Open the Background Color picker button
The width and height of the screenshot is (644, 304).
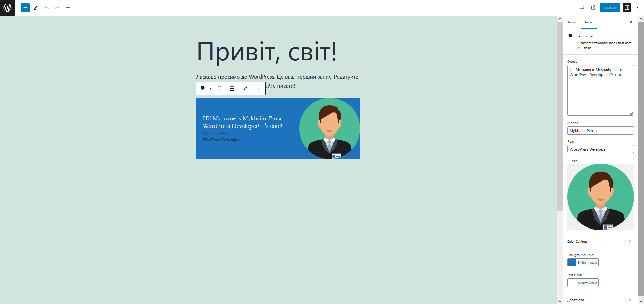(x=587, y=263)
